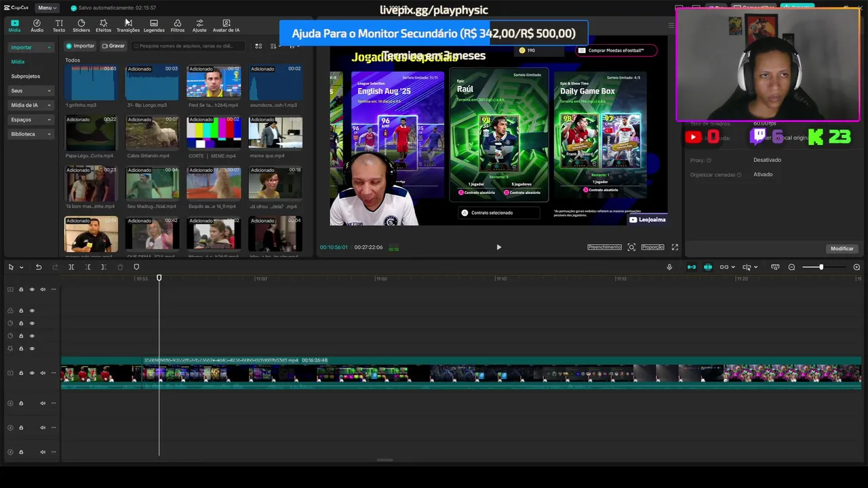This screenshot has height=488, width=868.
Task: Click the Modificar button
Action: pos(842,249)
